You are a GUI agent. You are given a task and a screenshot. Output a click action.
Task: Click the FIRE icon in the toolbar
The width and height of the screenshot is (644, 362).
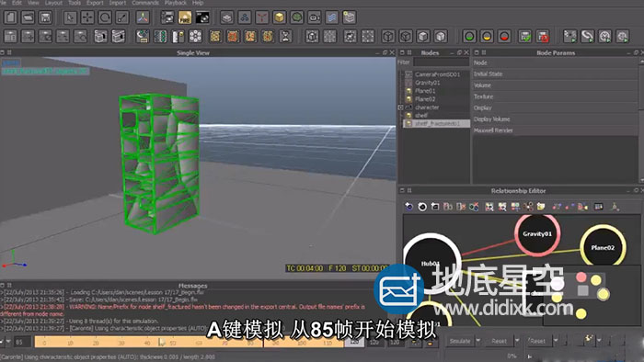pos(185,17)
